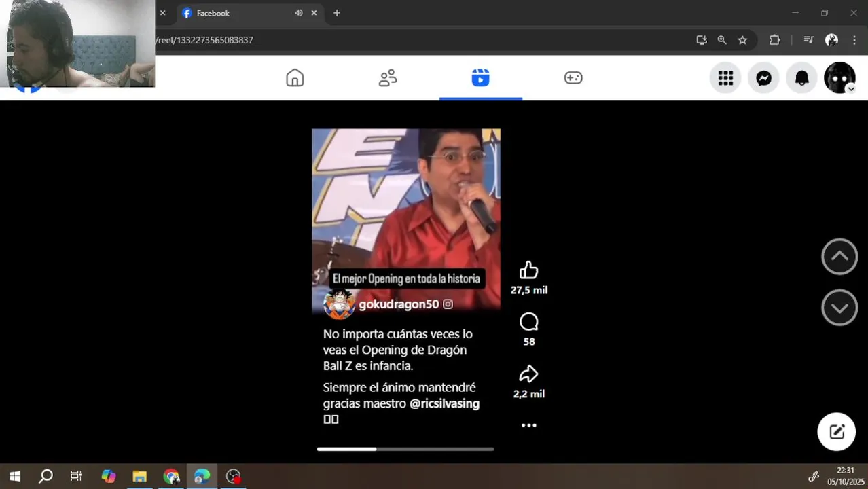Open a new browser tab
Screen dimensions: 868x489
(336, 13)
